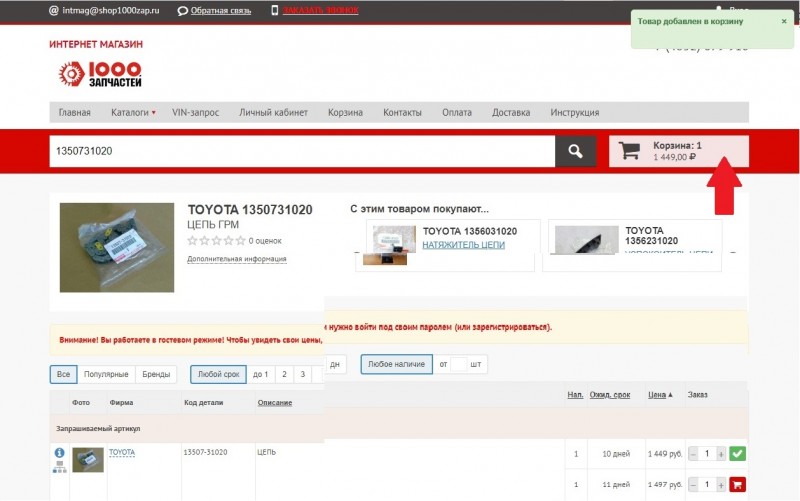Select the Популярные filter tab
Viewport: 800px width, 501px height.
point(106,374)
